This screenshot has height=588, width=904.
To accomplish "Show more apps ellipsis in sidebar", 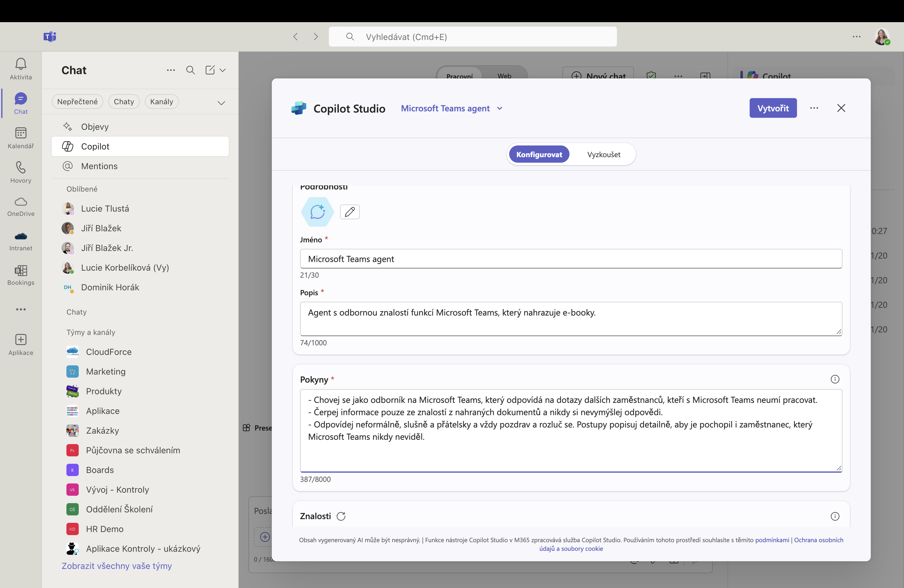I will click(21, 309).
